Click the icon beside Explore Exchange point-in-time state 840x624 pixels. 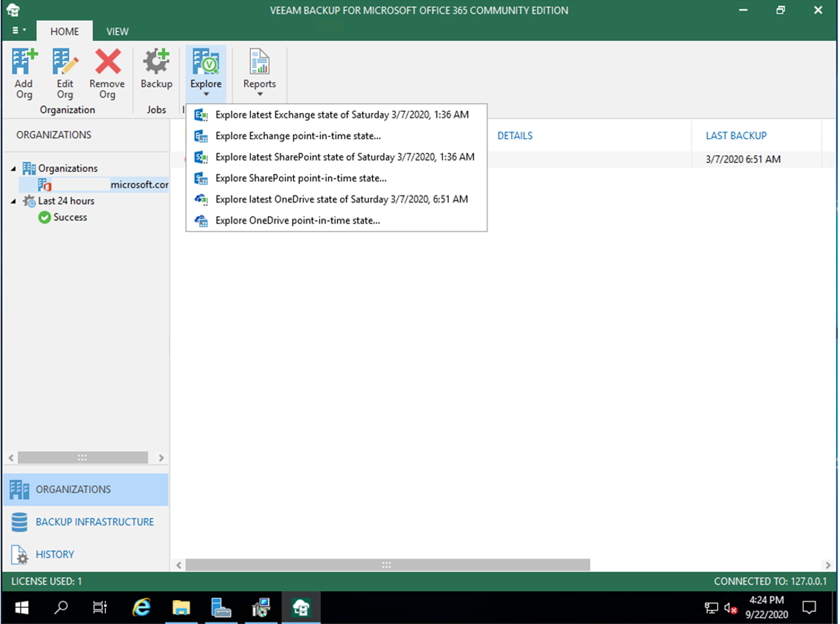tap(201, 136)
